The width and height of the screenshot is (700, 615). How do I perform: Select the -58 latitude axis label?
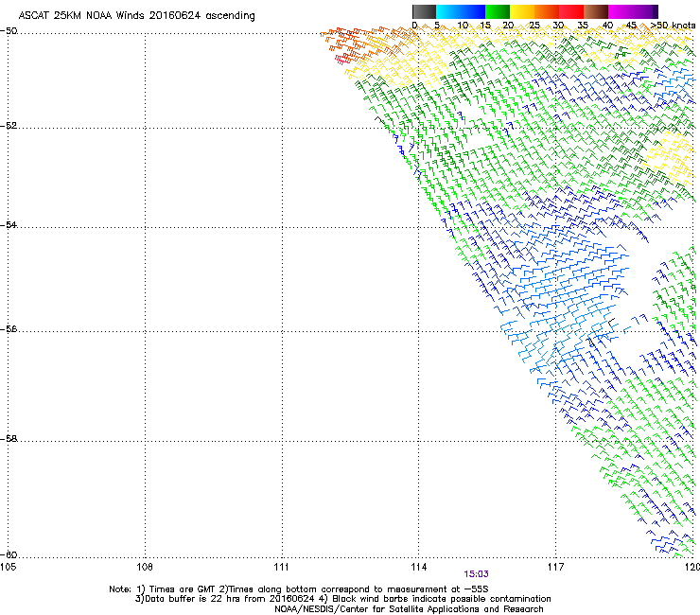click(9, 439)
